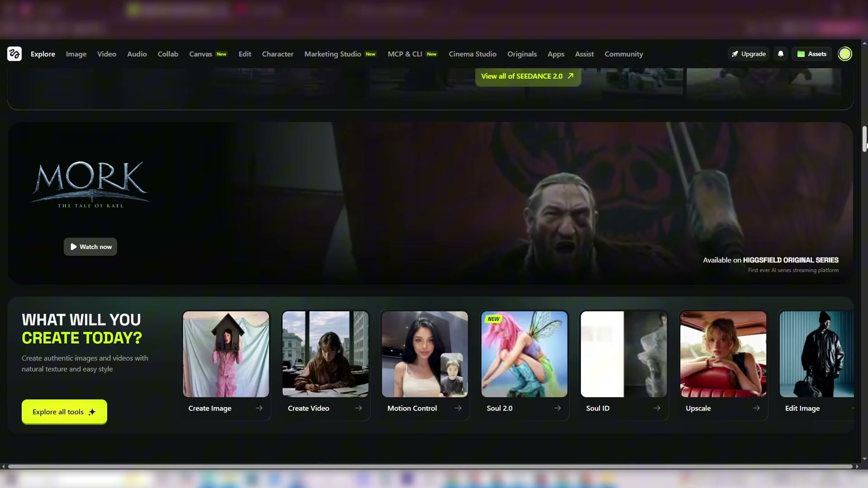Screen dimensions: 868x488
Task: Click the Higgsfield logo icon
Action: tap(14, 54)
